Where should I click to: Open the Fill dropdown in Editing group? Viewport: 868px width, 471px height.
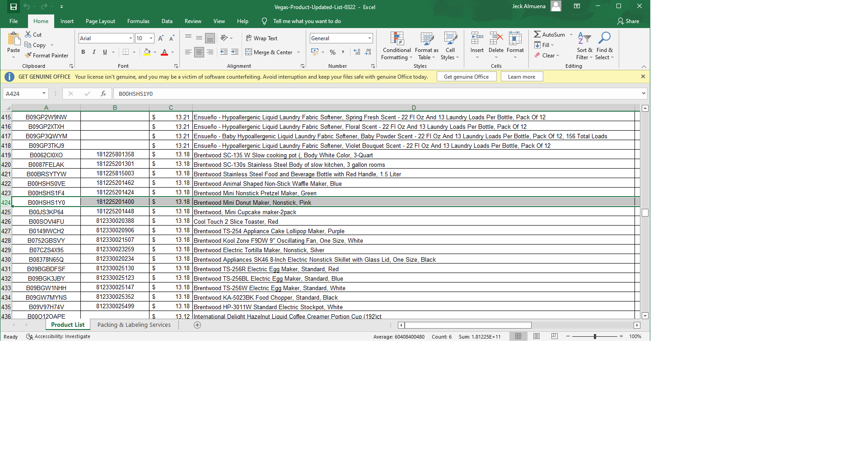[544, 45]
